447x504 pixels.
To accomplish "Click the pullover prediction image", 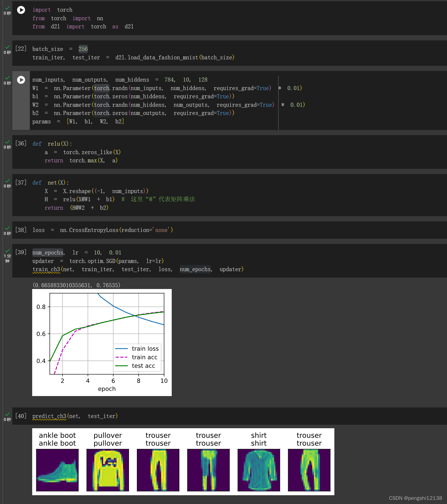I will pyautogui.click(x=108, y=470).
